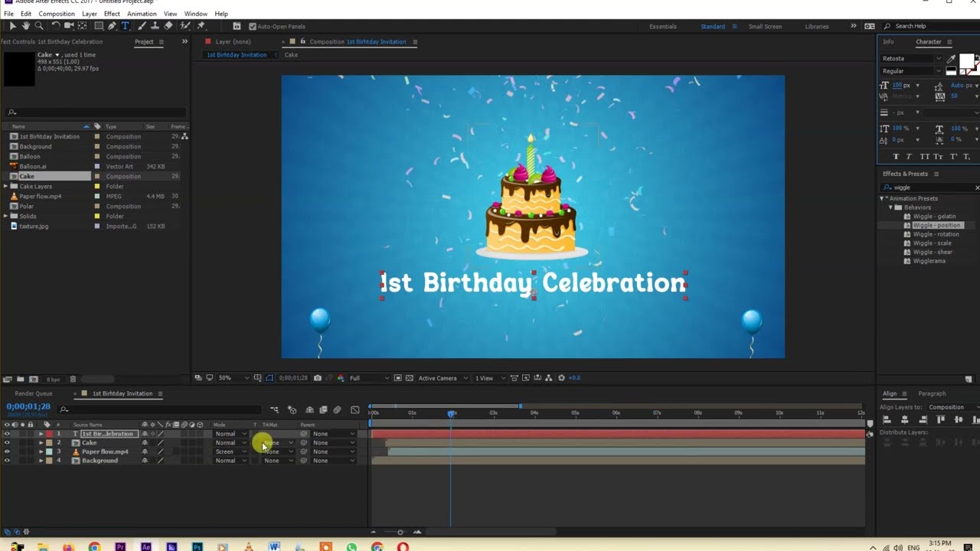Adjust the timeline zoom slider
The image size is (980, 551).
pyautogui.click(x=400, y=532)
